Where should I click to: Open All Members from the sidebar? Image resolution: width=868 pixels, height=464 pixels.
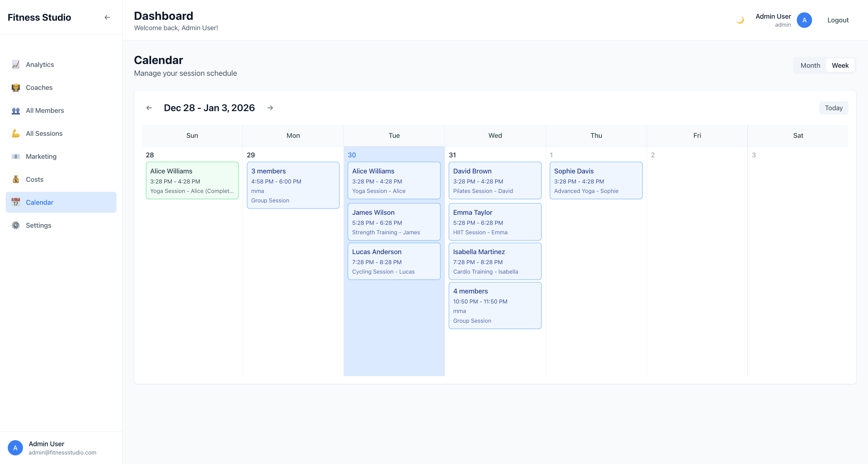(x=45, y=110)
